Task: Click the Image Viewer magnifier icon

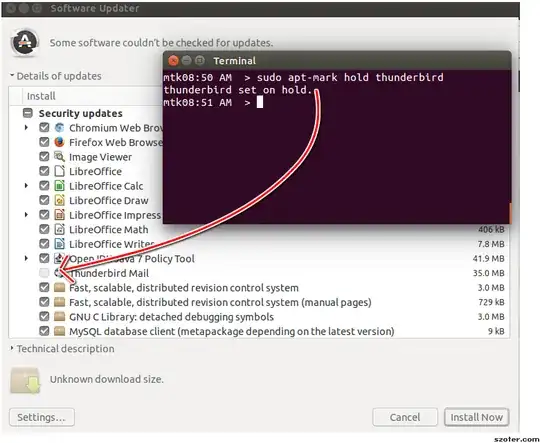Action: (60, 157)
